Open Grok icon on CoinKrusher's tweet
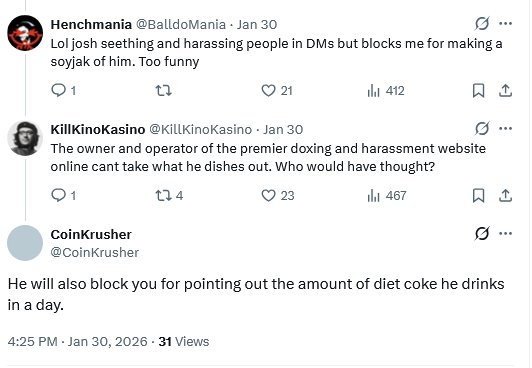The height and width of the screenshot is (368, 532). click(482, 233)
